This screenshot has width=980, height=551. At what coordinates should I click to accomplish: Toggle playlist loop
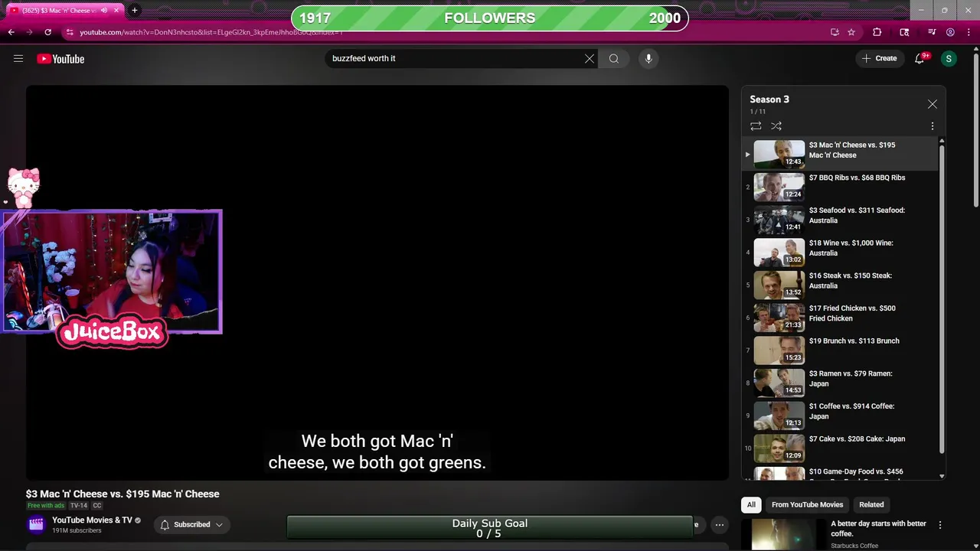click(x=756, y=126)
